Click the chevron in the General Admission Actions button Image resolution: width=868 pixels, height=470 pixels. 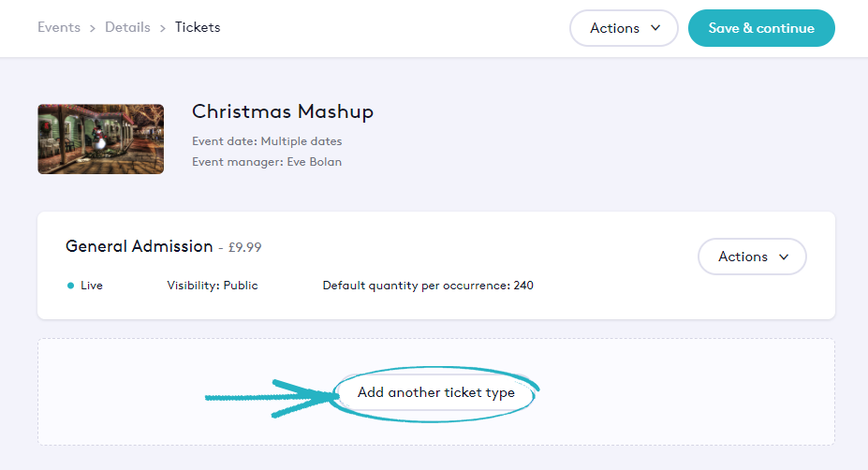[784, 257]
